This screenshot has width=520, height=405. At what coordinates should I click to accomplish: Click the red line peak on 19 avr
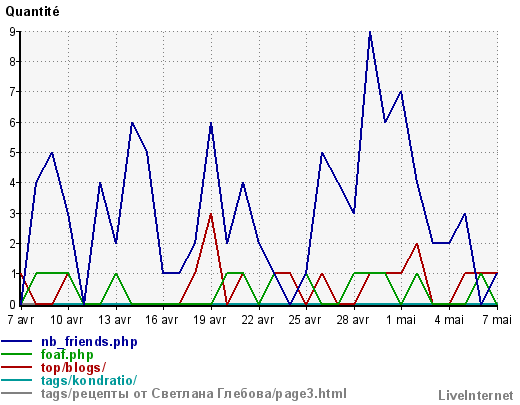211,214
